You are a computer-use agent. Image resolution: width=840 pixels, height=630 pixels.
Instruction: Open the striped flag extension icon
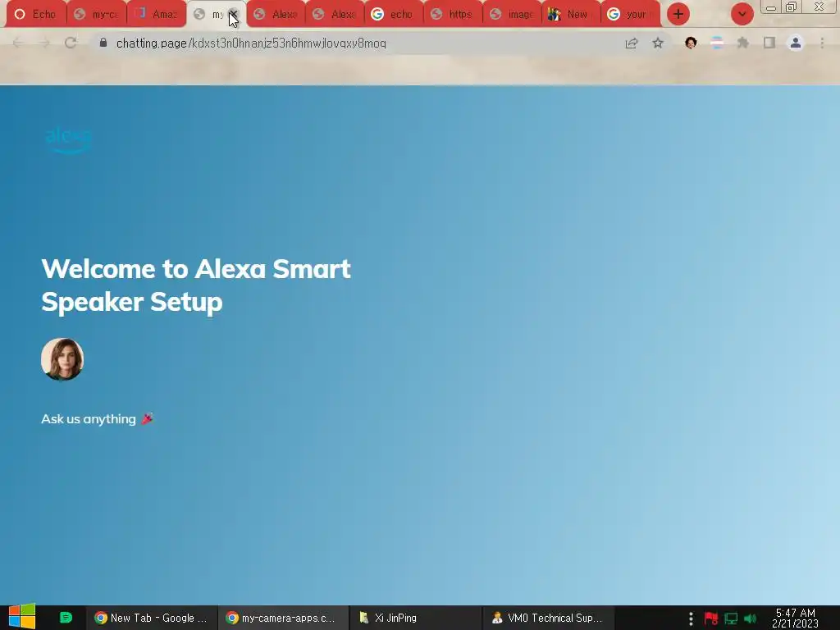(x=717, y=43)
